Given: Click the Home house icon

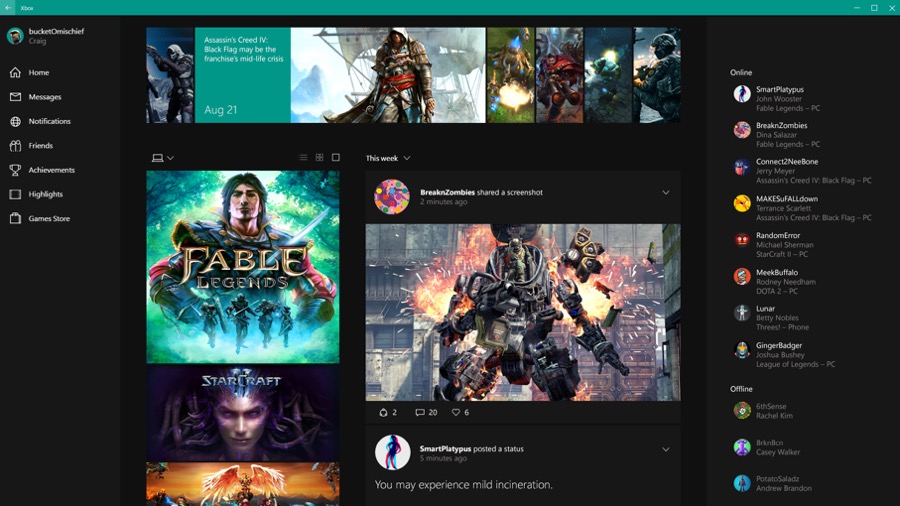Looking at the screenshot, I should (x=15, y=72).
